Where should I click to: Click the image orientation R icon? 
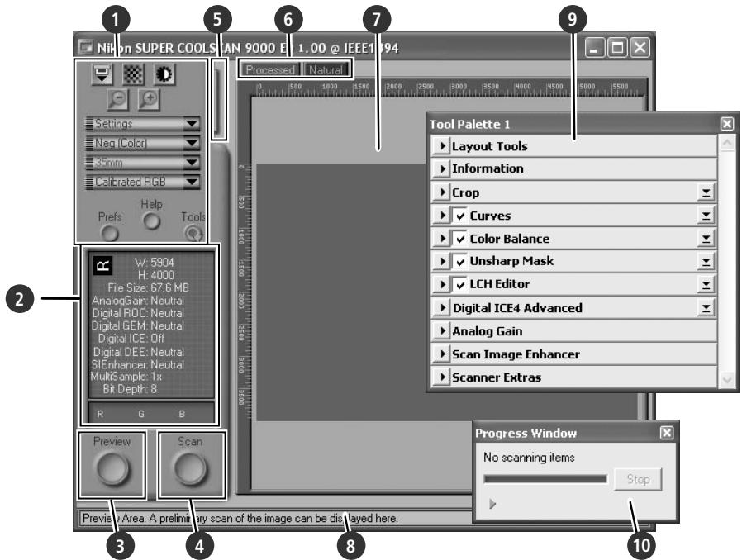(102, 266)
